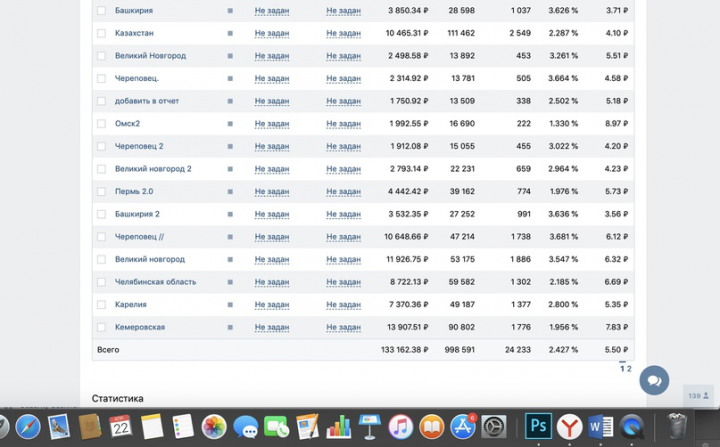720x447 pixels.
Task: Open the Кемеровская campaign link
Action: click(140, 327)
